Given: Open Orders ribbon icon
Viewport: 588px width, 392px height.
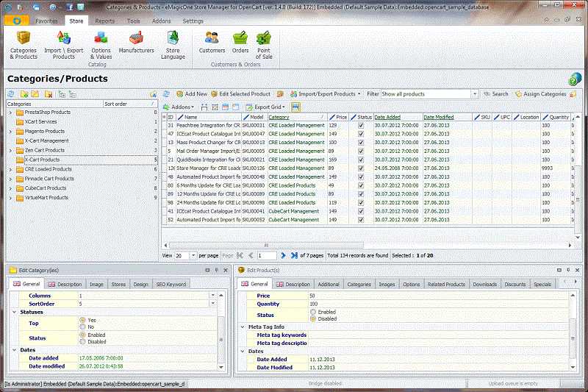Looking at the screenshot, I should [240, 42].
